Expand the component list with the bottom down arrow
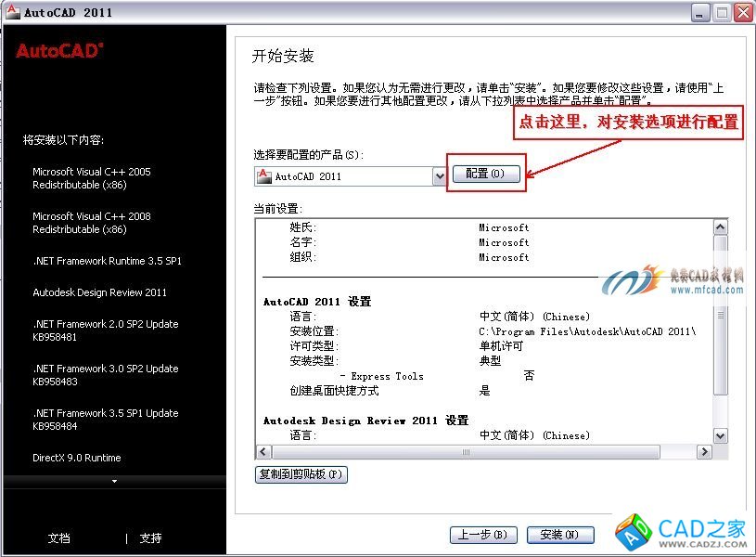Viewport: 756px width, 557px height. (x=114, y=481)
